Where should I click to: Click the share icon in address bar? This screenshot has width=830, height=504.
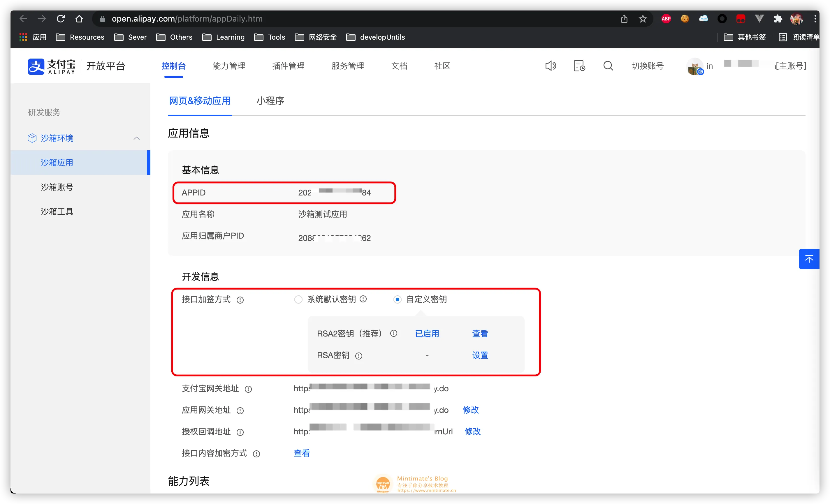[624, 19]
